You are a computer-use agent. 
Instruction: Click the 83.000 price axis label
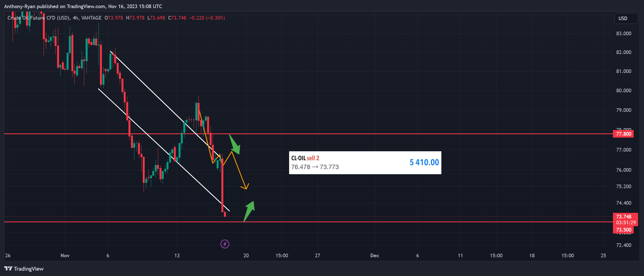coord(624,34)
